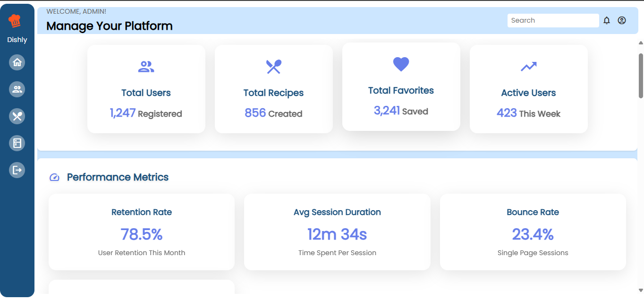Click the gauge icon beside Performance Metrics
Viewport: 644px width, 300px height.
55,177
